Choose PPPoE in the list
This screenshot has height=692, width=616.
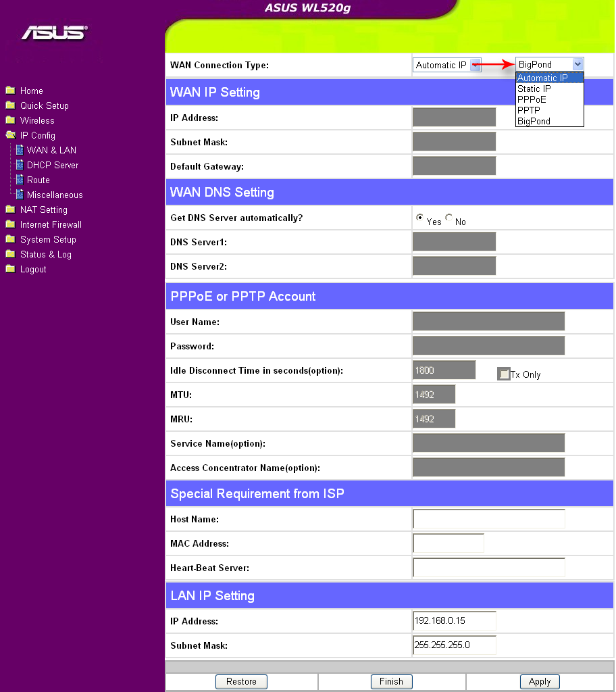(550, 99)
